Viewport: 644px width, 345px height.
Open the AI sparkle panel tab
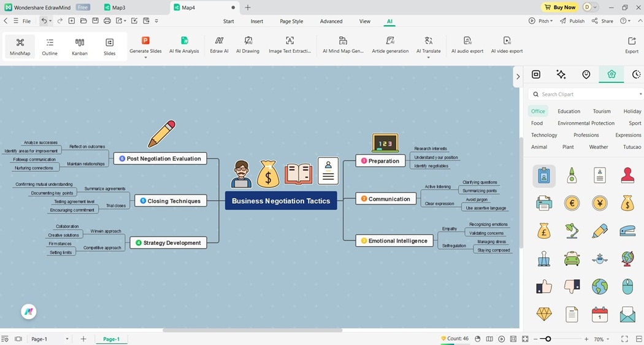pos(561,74)
